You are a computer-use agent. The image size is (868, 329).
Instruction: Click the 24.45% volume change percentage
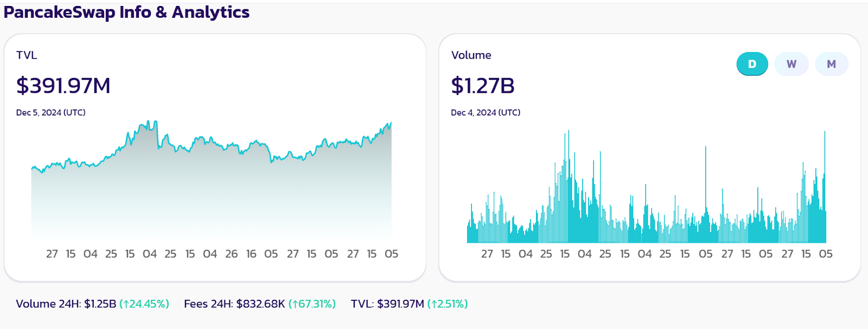tap(144, 304)
